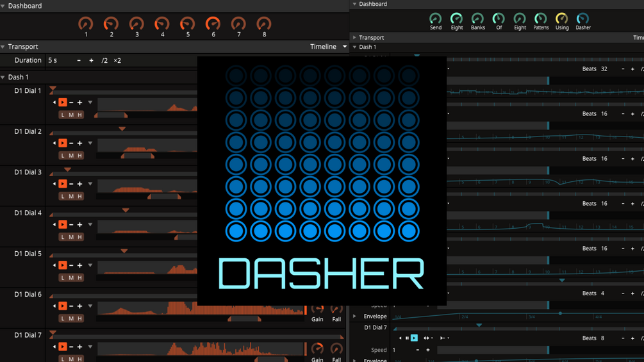Click the yellow Using knob
The height and width of the screenshot is (362, 644).
pyautogui.click(x=562, y=19)
